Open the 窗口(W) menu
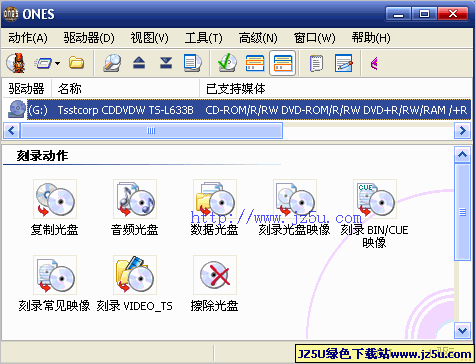This screenshot has height=364, width=476. (x=314, y=38)
